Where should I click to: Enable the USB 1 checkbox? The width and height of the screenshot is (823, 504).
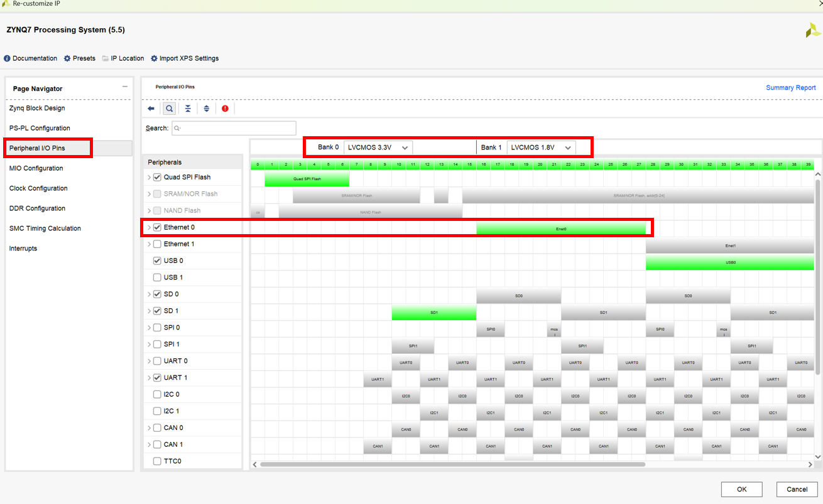[157, 277]
